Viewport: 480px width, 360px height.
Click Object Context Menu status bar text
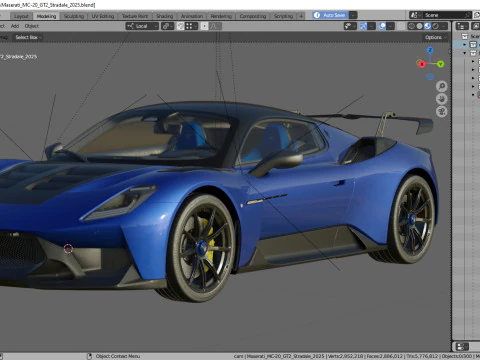[x=118, y=356]
